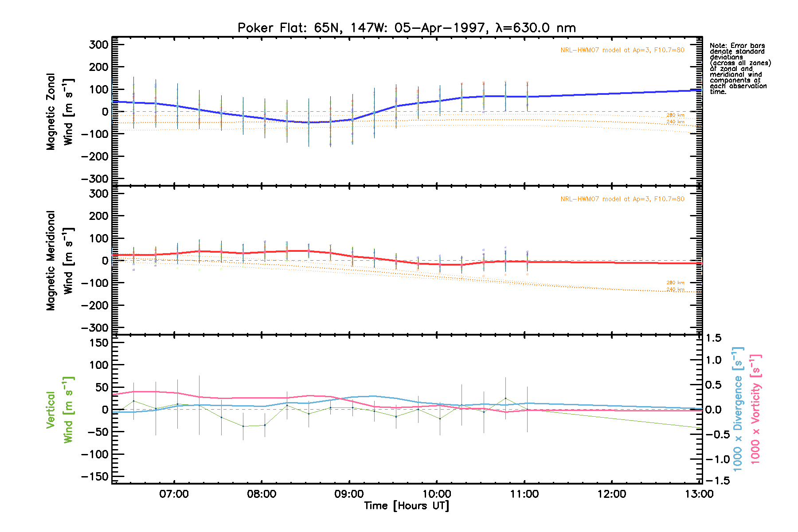Click the 11:00 time tick label
The width and height of the screenshot is (798, 532).
(x=524, y=494)
